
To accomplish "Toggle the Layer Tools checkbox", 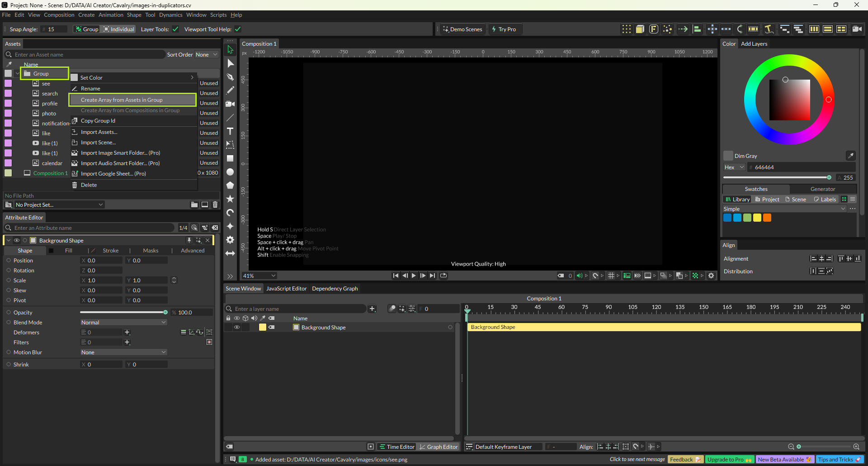I will pyautogui.click(x=175, y=29).
